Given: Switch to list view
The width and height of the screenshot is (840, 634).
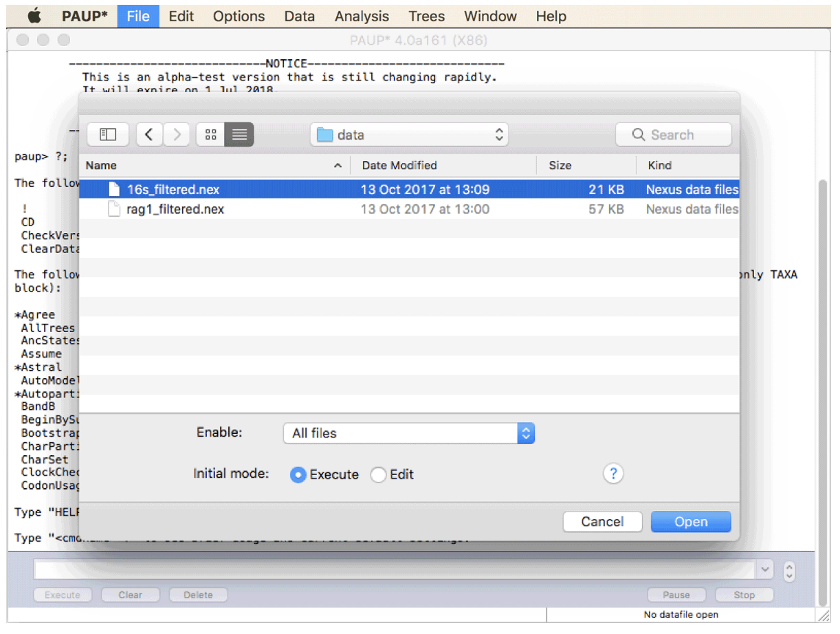Looking at the screenshot, I should (x=239, y=135).
